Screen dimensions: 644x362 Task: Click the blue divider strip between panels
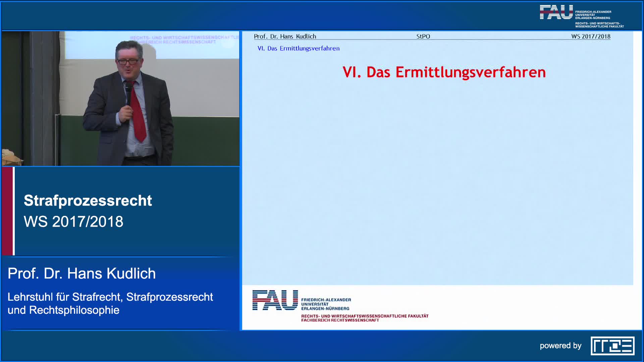(241, 181)
